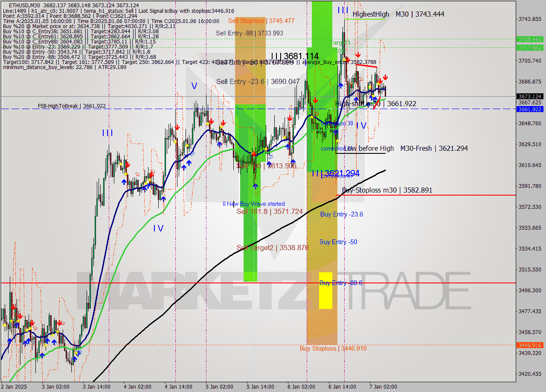Select the Buy Entry -23.6 label

(341, 214)
